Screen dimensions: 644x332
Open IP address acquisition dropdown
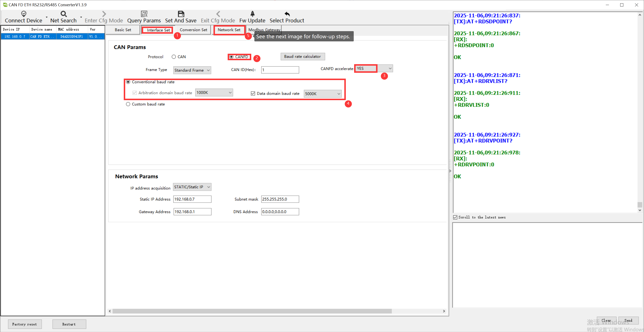[x=192, y=187]
